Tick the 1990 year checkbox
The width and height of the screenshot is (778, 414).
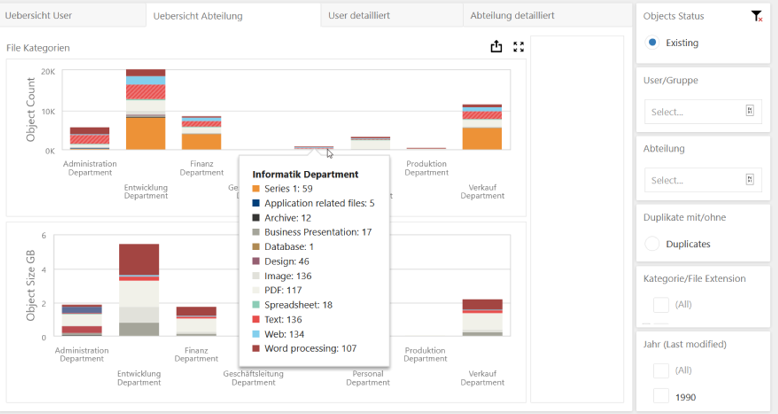pyautogui.click(x=660, y=397)
